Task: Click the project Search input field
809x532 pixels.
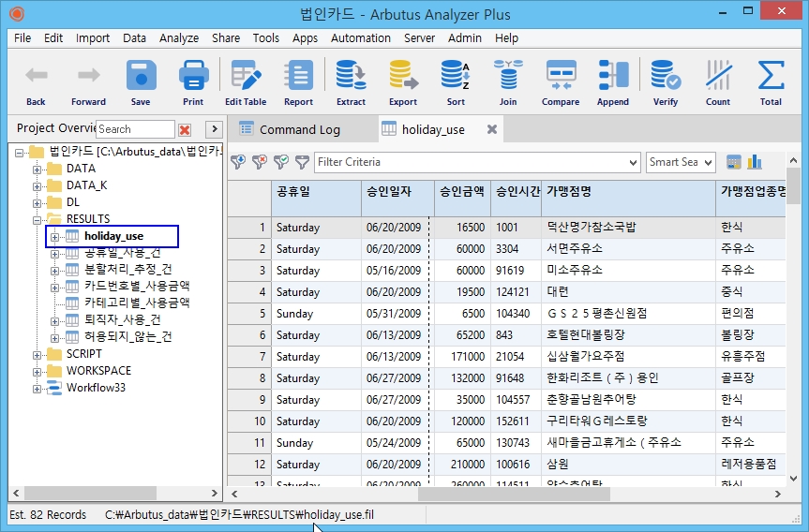Action: 136,129
